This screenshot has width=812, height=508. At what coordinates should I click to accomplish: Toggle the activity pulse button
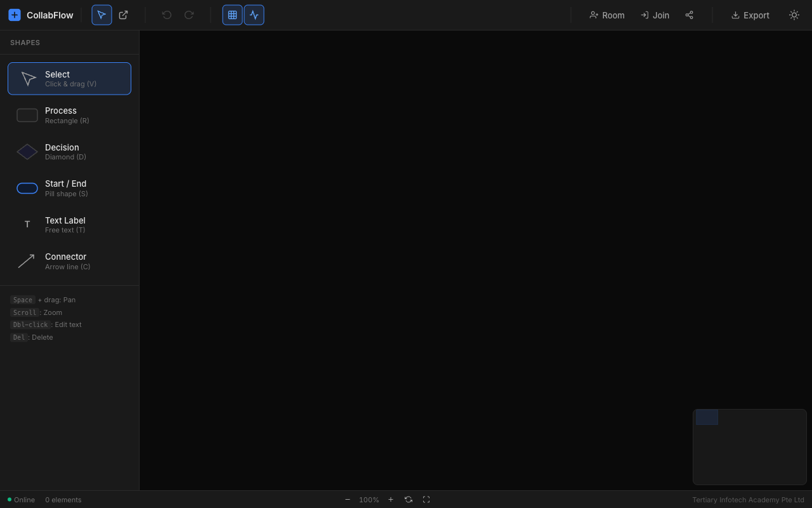click(254, 15)
